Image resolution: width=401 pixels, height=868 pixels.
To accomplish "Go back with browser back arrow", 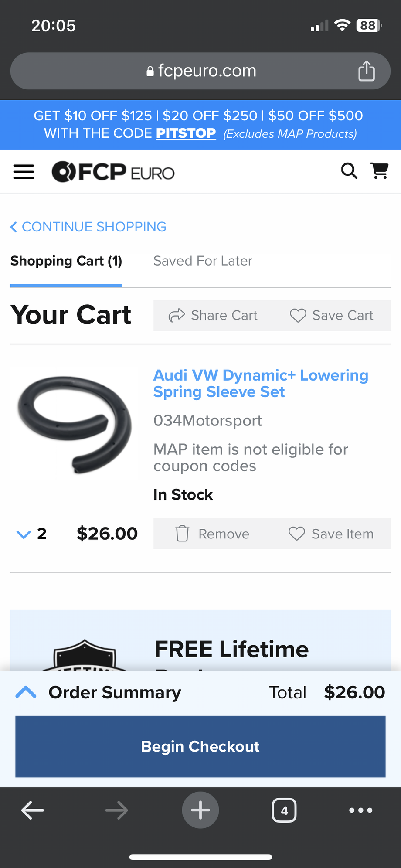I will tap(33, 810).
